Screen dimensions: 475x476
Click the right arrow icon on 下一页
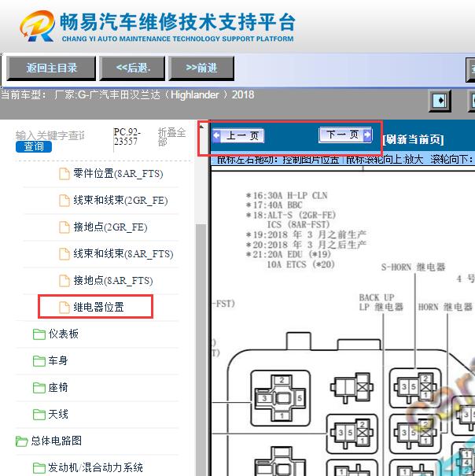tap(367, 135)
